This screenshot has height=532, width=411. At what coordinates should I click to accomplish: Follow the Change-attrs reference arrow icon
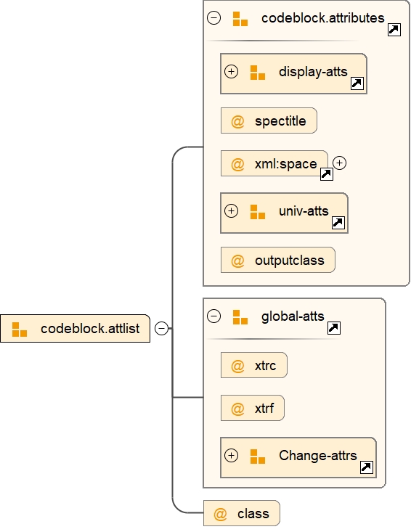point(367,467)
